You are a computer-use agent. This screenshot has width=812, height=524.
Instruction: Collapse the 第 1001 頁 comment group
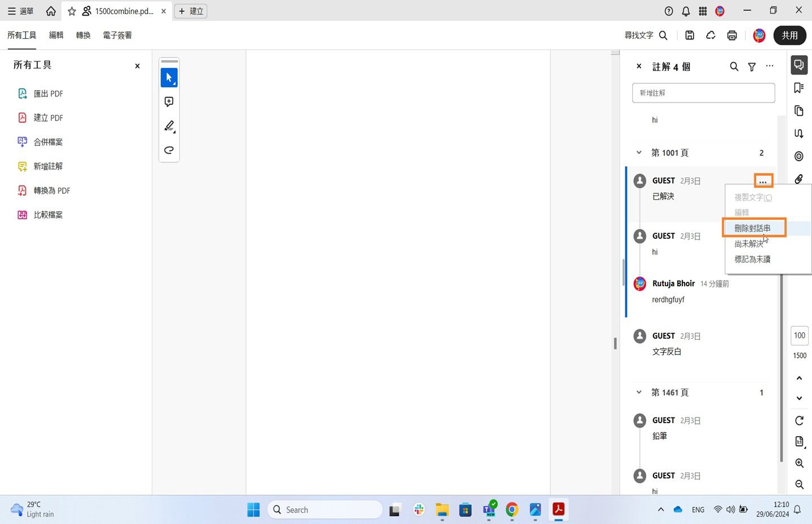(639, 153)
